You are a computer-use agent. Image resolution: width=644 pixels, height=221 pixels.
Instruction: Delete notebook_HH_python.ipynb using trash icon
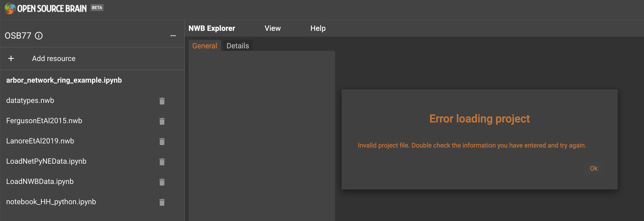click(162, 202)
